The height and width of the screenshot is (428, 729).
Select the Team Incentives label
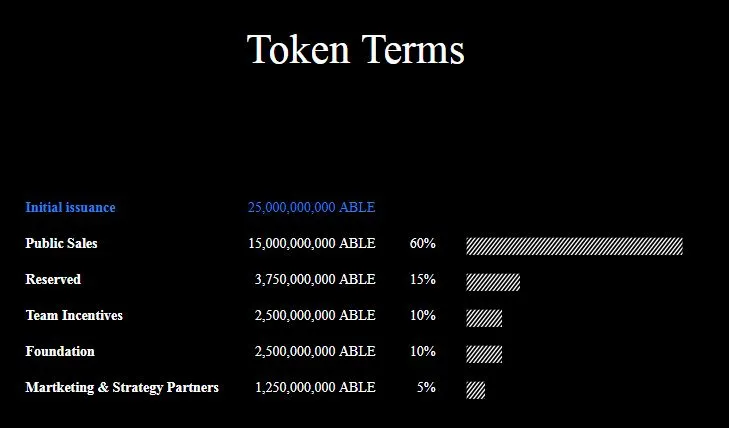(74, 315)
